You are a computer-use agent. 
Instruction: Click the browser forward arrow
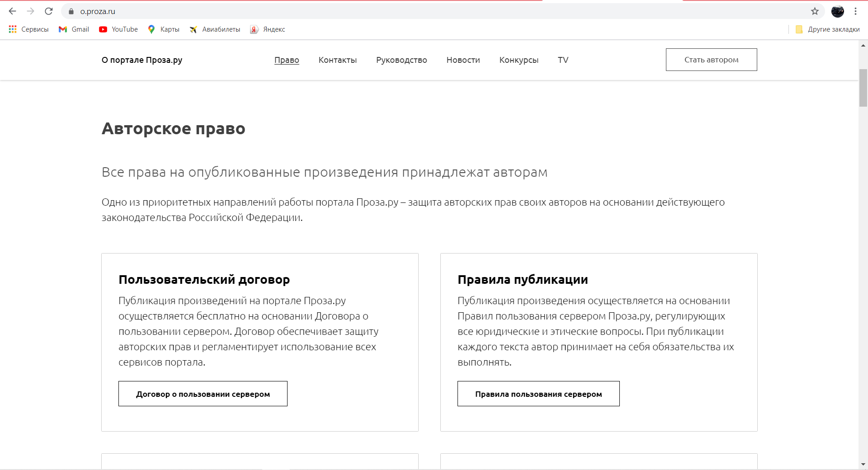[x=31, y=11]
